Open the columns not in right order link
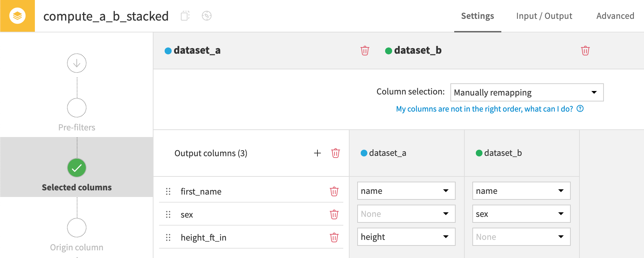 point(485,109)
